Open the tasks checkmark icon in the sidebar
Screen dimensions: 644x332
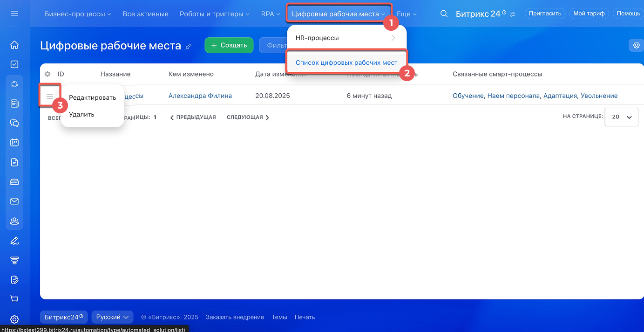[14, 64]
